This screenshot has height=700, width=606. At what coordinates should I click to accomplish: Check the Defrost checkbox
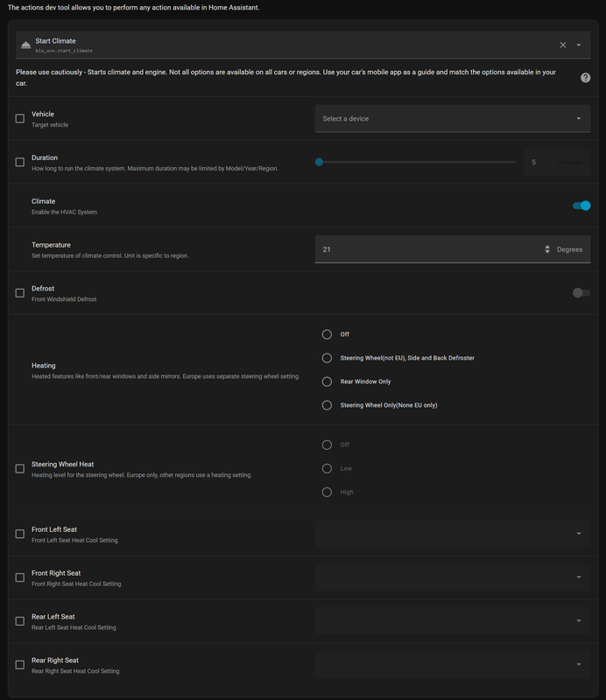coord(19,292)
